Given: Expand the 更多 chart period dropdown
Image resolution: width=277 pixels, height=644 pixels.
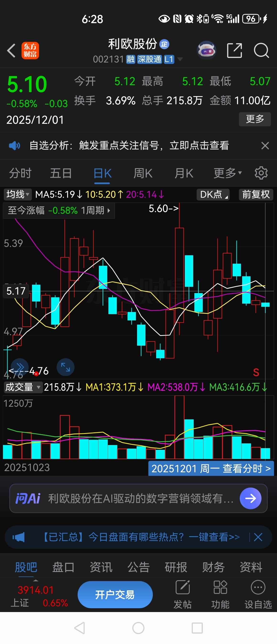Looking at the screenshot, I should [x=228, y=173].
